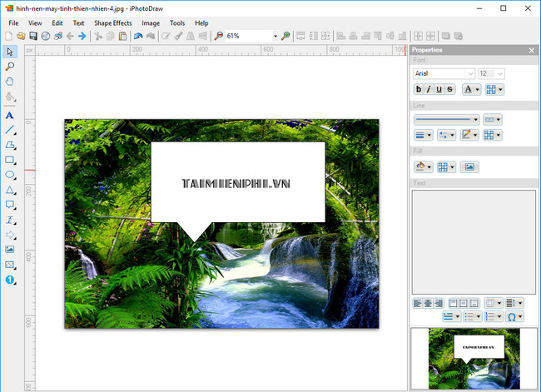Select the ellipse shape tool
The image size is (541, 392).
[x=10, y=175]
